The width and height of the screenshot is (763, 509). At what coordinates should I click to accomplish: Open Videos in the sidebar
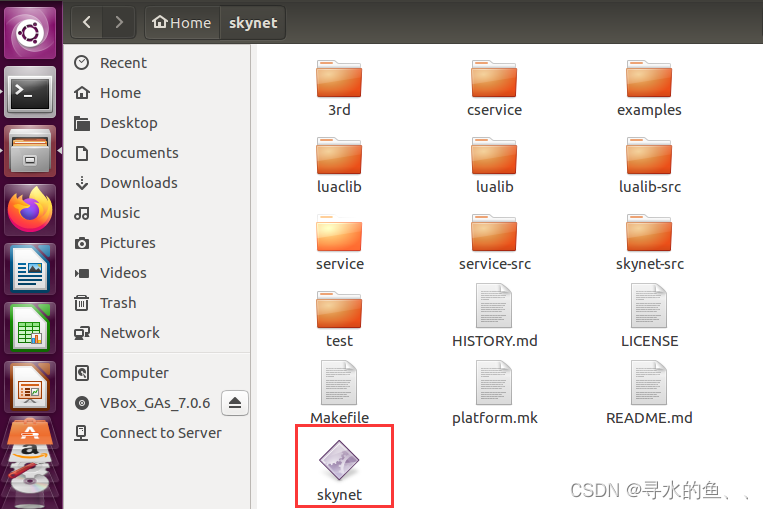(x=157, y=273)
